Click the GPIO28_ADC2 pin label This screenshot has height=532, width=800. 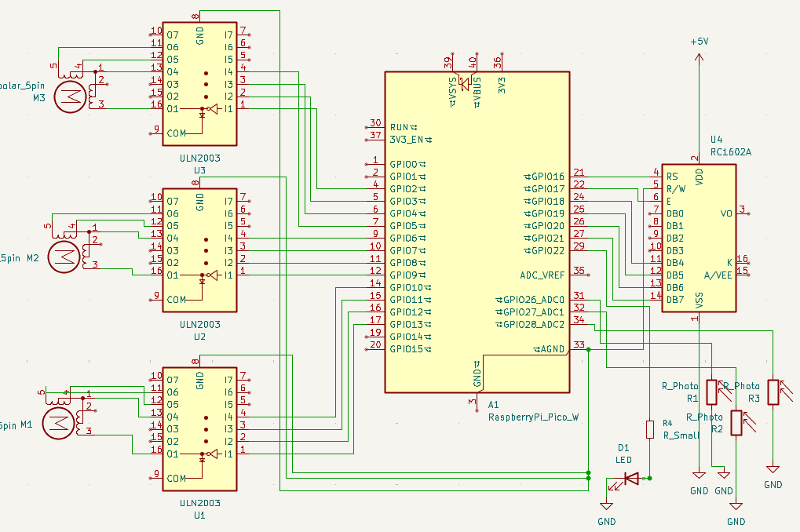point(533,324)
